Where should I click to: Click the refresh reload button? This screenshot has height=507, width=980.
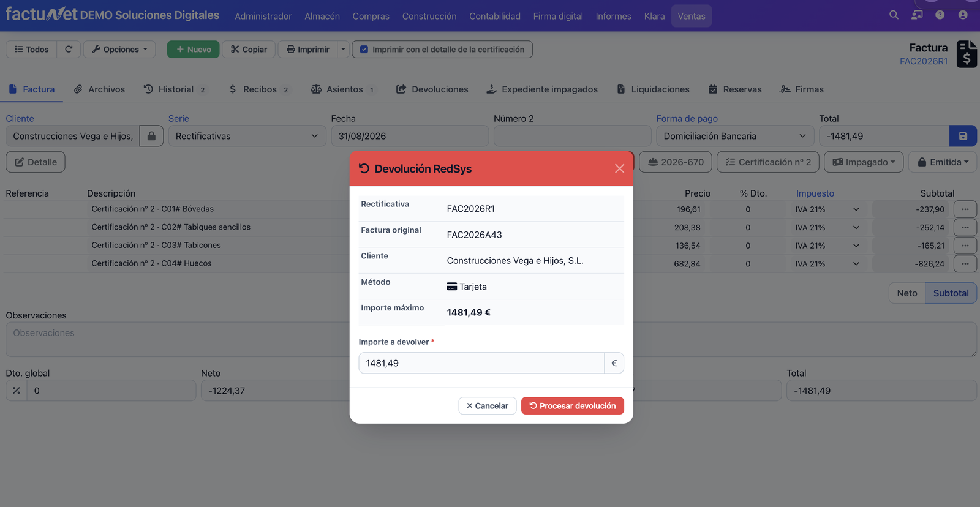[x=69, y=49]
